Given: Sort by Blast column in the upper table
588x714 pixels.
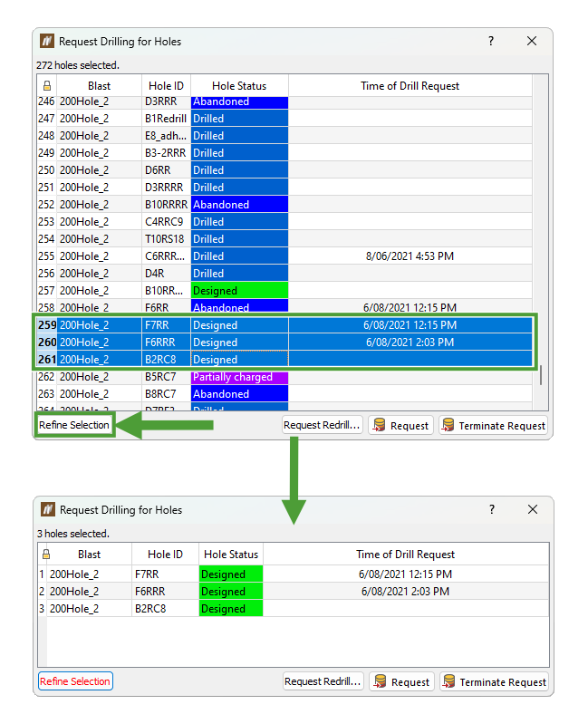Looking at the screenshot, I should pyautogui.click(x=100, y=85).
